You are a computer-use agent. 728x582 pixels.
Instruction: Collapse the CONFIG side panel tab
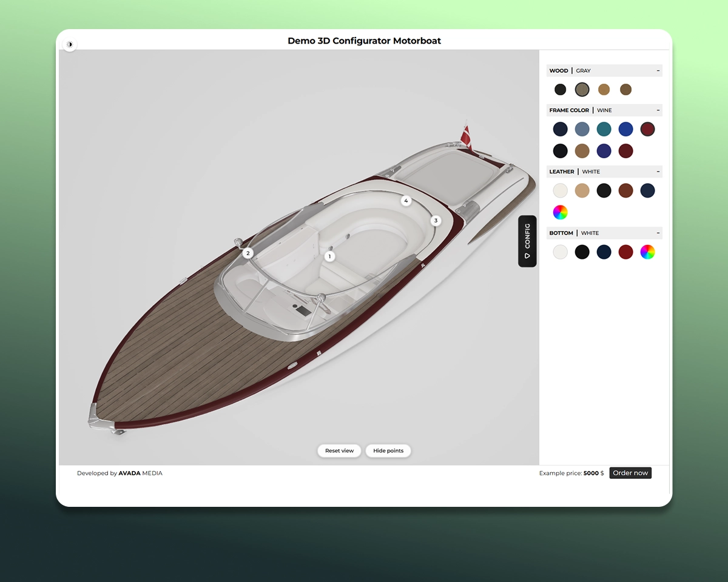[x=527, y=241]
